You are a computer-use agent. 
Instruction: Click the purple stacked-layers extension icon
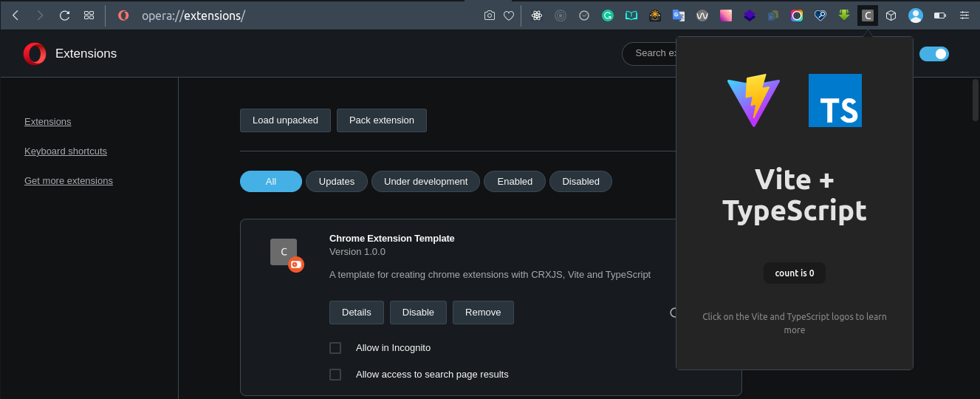point(750,15)
